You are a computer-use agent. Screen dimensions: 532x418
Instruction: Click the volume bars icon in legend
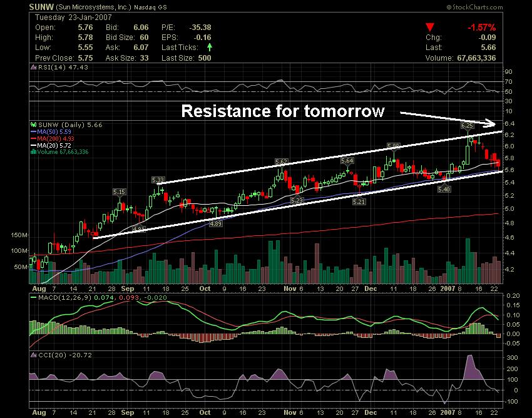coord(33,152)
